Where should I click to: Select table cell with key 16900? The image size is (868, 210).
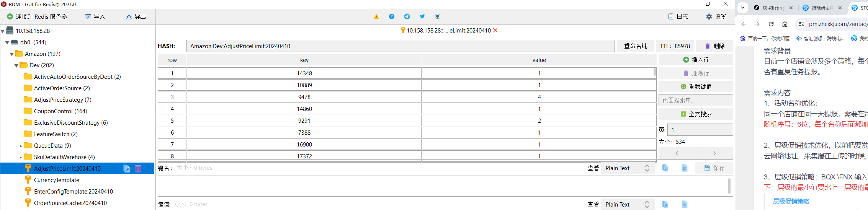pos(304,144)
